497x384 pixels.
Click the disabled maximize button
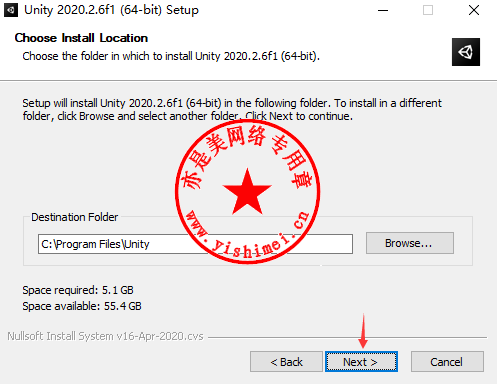[428, 10]
